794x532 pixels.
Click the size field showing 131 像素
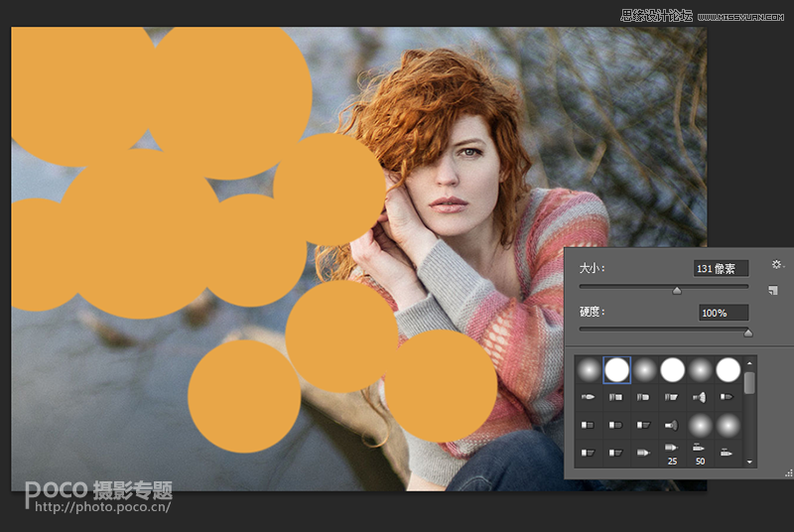(x=722, y=268)
